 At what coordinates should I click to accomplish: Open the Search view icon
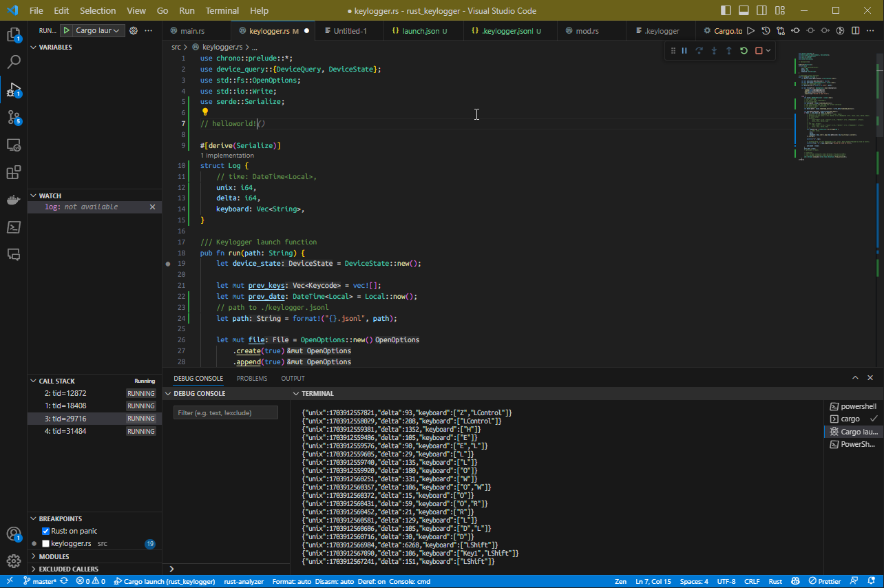14,62
